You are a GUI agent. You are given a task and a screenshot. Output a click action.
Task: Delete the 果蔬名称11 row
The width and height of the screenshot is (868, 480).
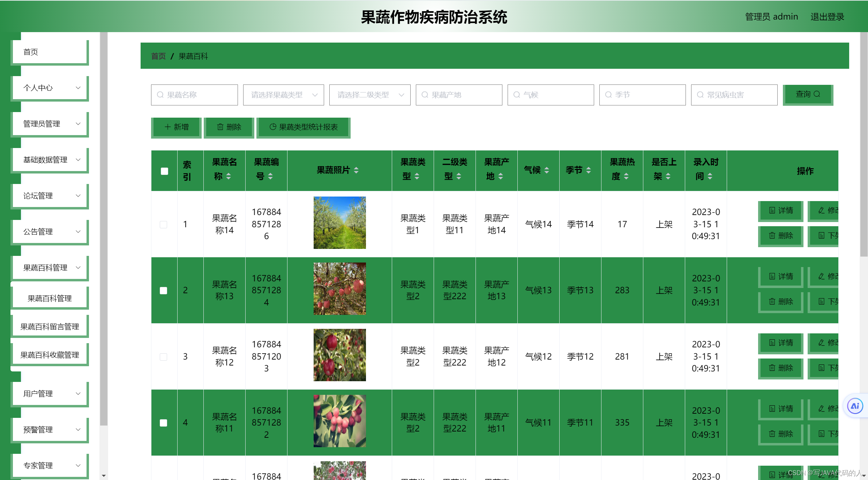pos(781,434)
